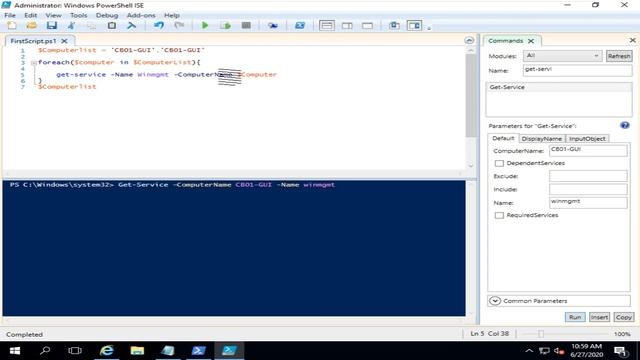The height and width of the screenshot is (360, 640).
Task: Open the View menu
Action: coord(53,15)
